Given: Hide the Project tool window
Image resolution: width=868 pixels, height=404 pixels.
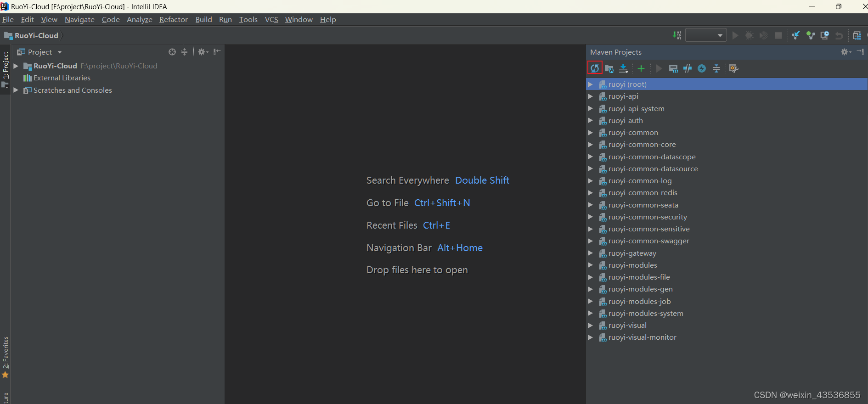Looking at the screenshot, I should point(217,52).
